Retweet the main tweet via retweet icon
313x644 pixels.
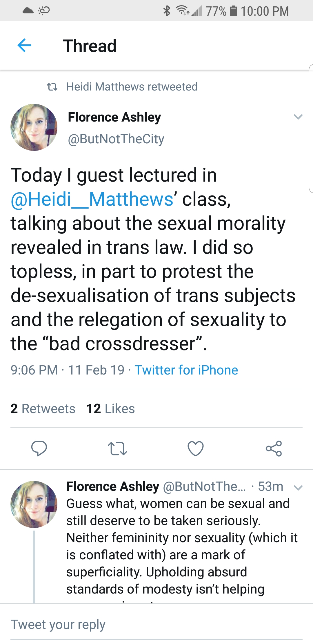tap(117, 448)
